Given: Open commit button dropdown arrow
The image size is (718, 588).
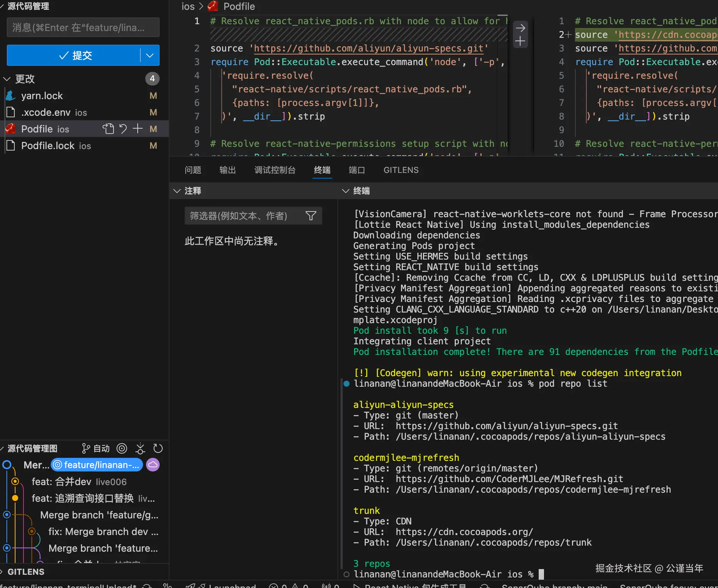Looking at the screenshot, I should tap(150, 56).
